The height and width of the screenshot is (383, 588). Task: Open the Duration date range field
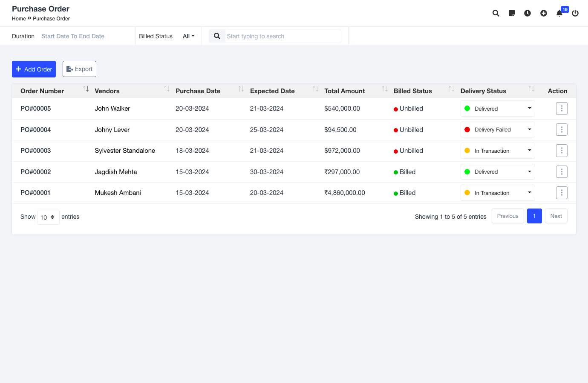(x=73, y=36)
